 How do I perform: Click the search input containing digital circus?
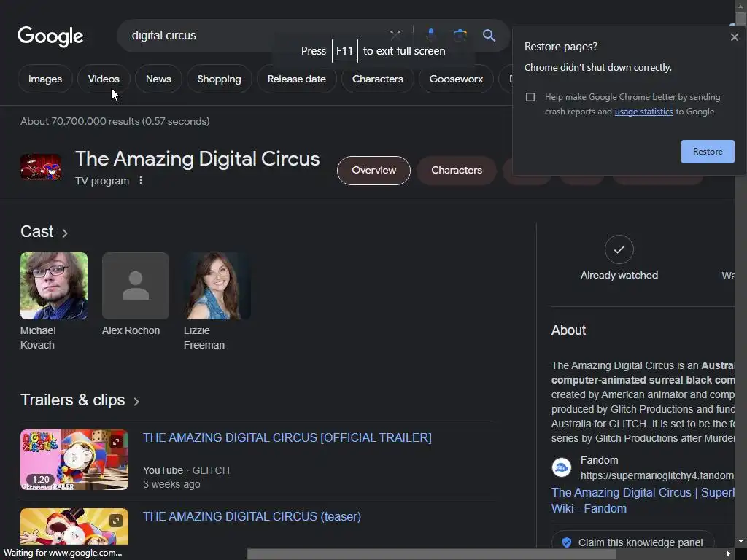point(258,35)
